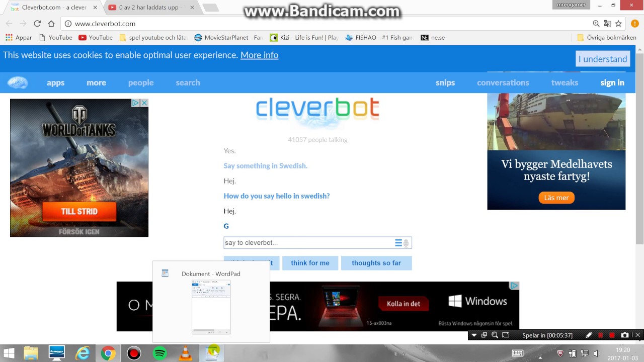Image resolution: width=644 pixels, height=362 pixels.
Task: Click the think for me button
Action: [310, 263]
